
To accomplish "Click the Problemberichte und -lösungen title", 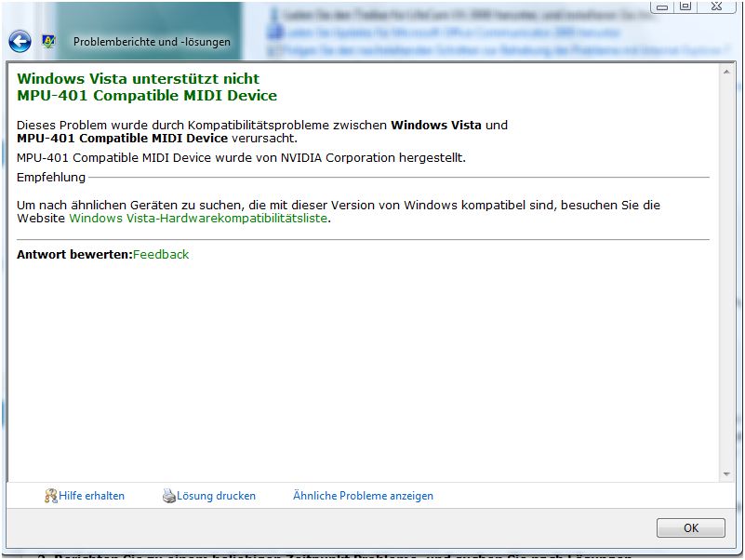I will point(152,42).
